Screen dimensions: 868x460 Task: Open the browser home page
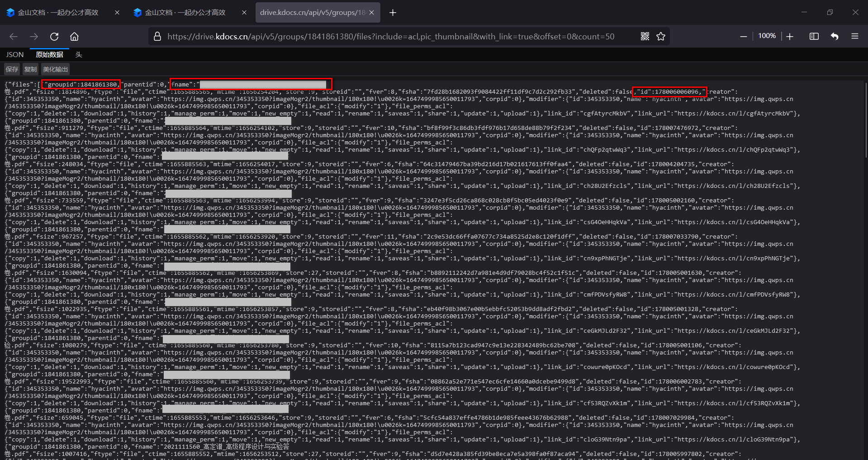pos(74,37)
